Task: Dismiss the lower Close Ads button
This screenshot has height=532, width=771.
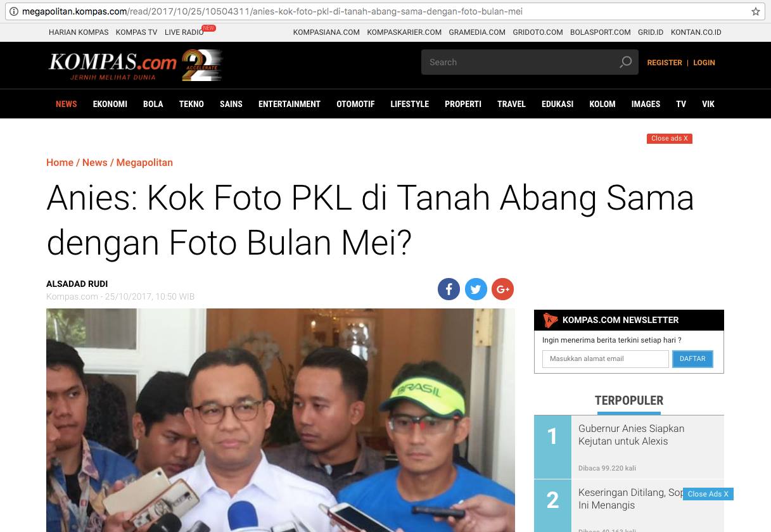Action: (708, 494)
